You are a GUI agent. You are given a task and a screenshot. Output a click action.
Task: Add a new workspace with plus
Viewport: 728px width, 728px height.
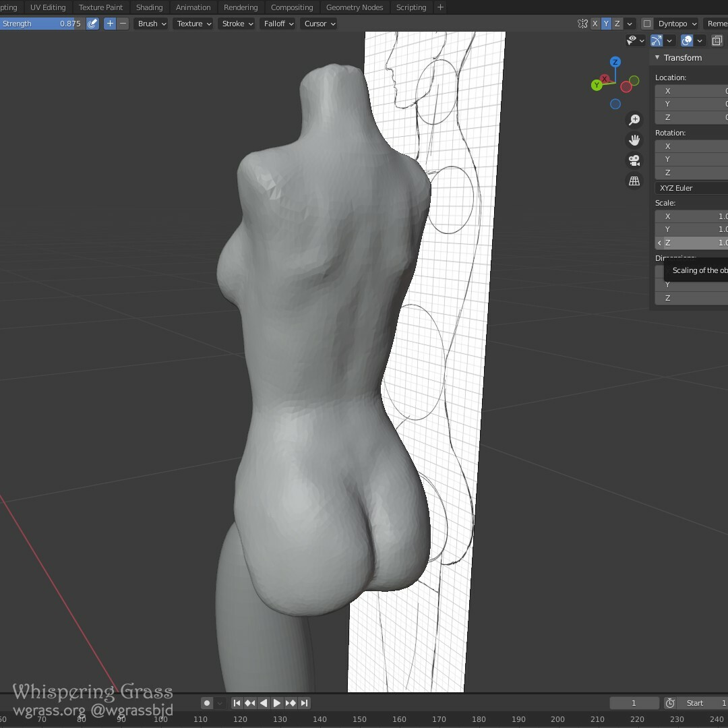(x=440, y=7)
